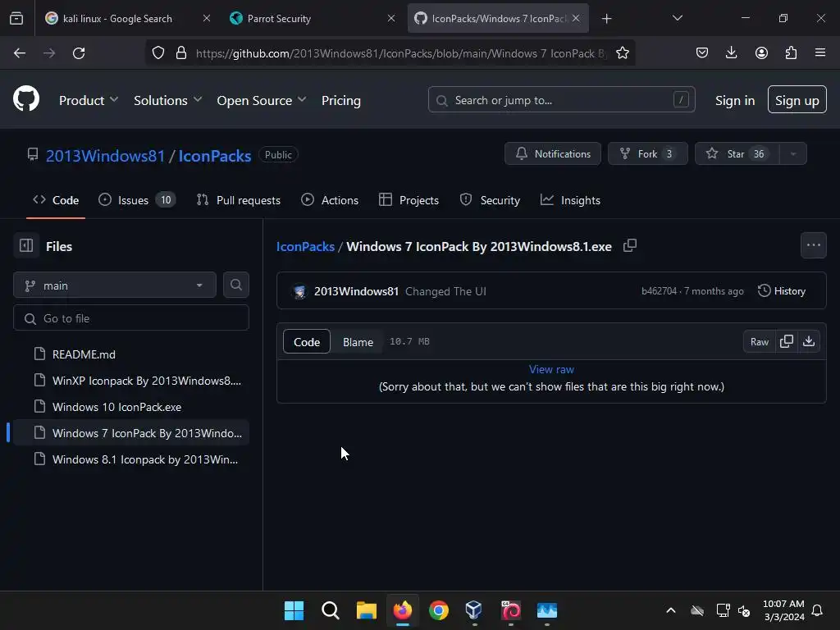Open the Firefox account icon
Screen dimensions: 840x630
point(761,52)
